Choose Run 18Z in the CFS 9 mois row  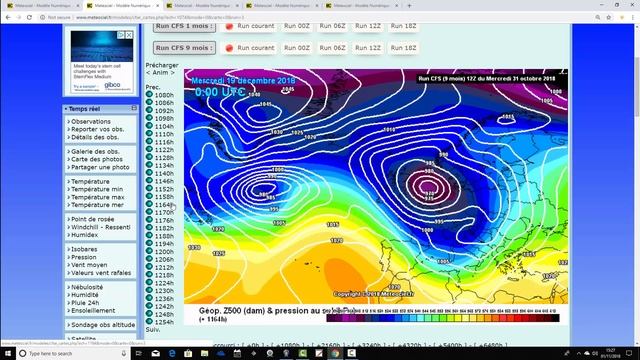pos(403,48)
